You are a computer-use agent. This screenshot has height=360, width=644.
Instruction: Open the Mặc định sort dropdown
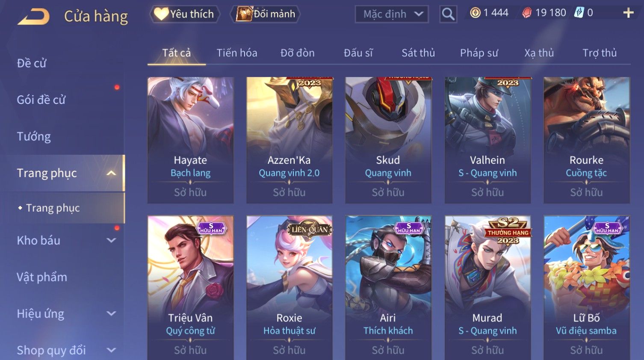point(392,14)
